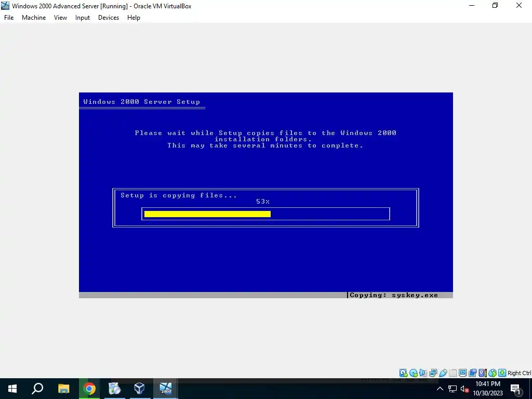Click the optical drive status icon
This screenshot has height=399, width=532.
(413, 373)
